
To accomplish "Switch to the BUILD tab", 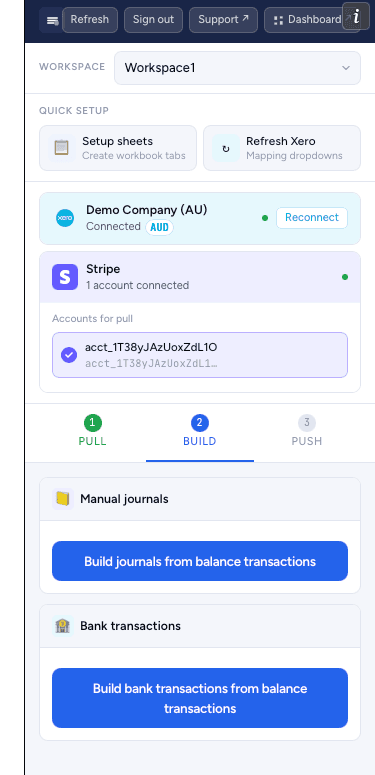I will (200, 432).
